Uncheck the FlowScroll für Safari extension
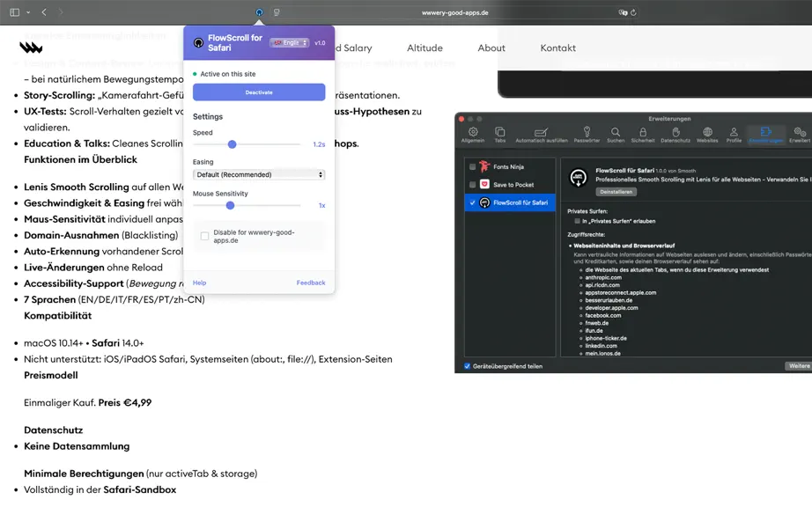Viewport: 812px width, 507px height. click(x=472, y=202)
